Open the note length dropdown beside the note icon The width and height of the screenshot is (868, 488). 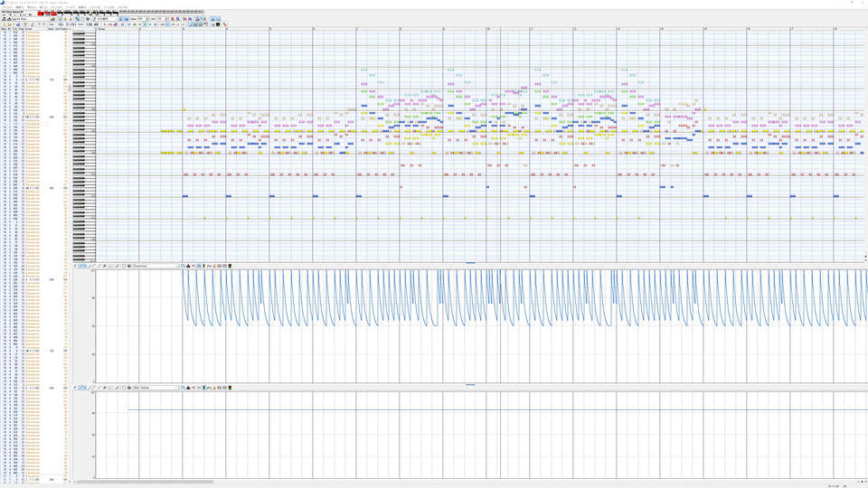(x=108, y=19)
